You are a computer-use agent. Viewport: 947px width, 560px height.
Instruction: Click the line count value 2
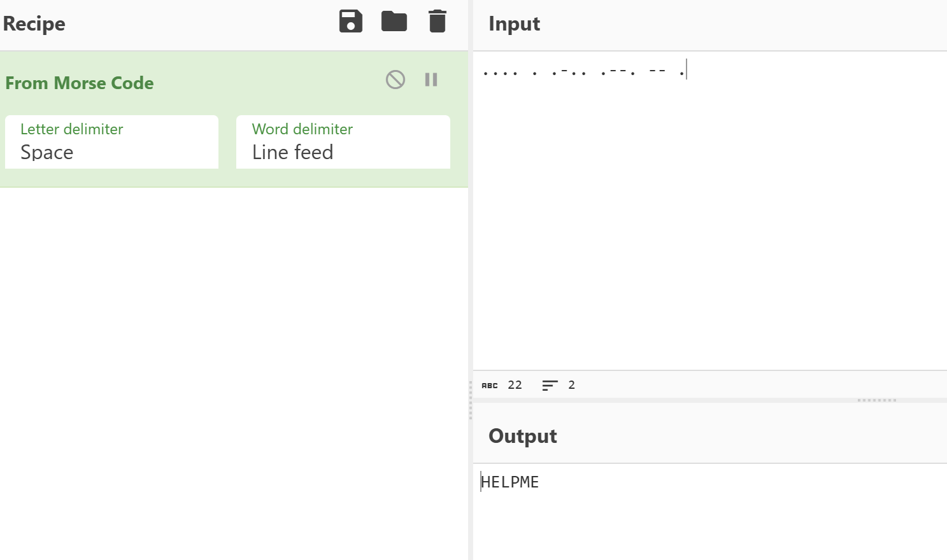(x=571, y=385)
